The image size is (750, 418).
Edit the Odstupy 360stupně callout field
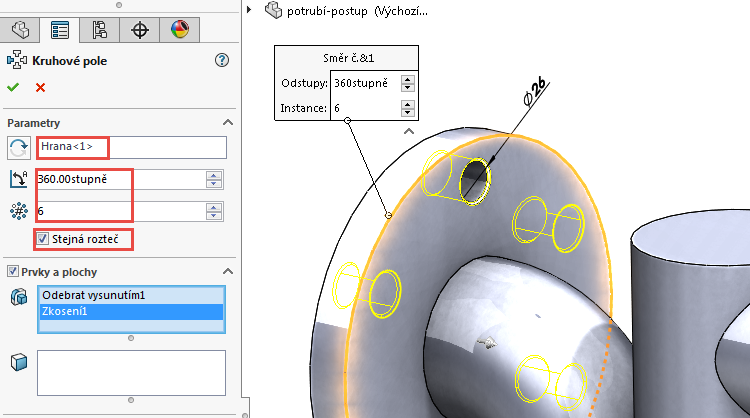pos(366,83)
